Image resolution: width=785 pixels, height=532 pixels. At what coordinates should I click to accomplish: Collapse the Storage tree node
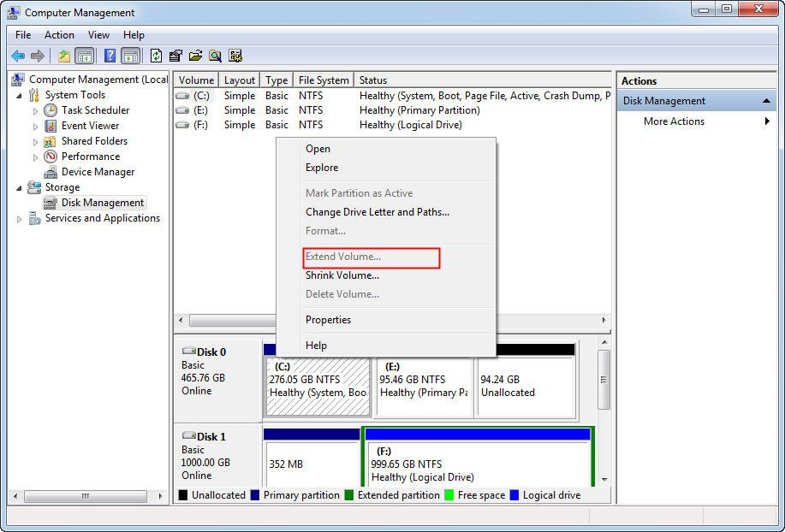tap(19, 188)
